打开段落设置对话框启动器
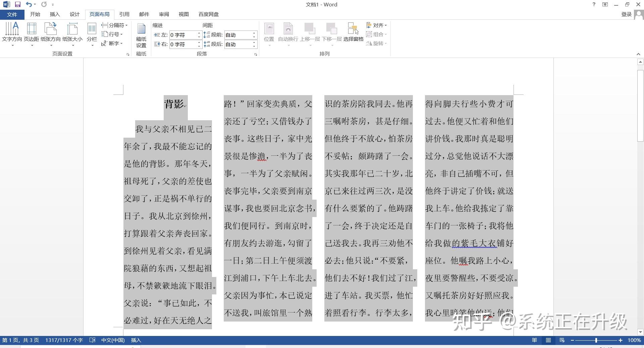The height and width of the screenshot is (348, 644). 255,54
